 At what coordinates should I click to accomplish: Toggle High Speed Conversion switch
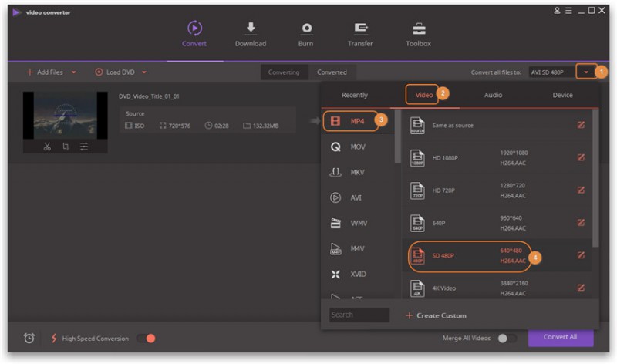click(x=146, y=339)
